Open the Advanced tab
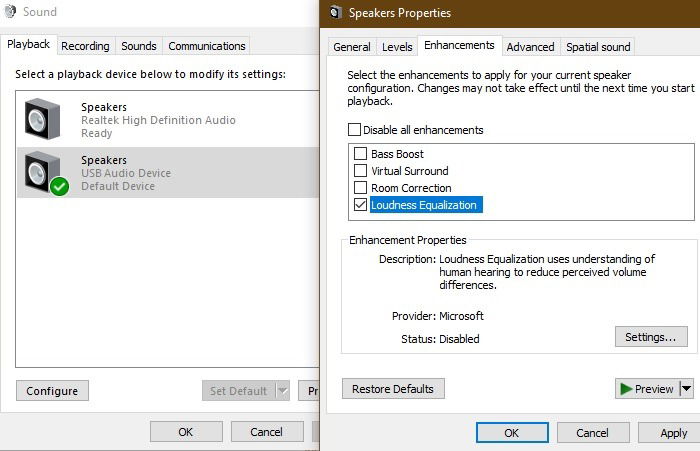 pos(530,47)
